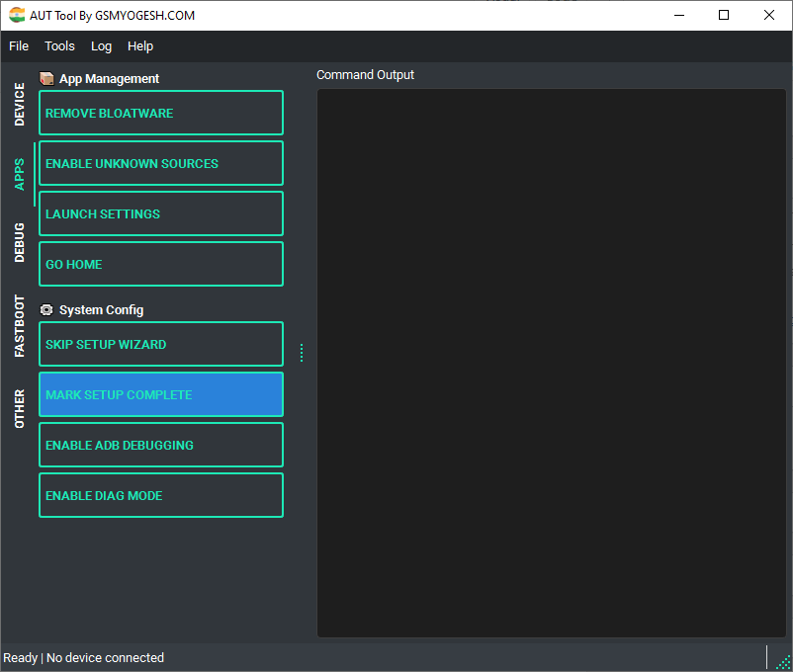Click the System Config gear icon
Screen dimensions: 793x672
[46, 309]
